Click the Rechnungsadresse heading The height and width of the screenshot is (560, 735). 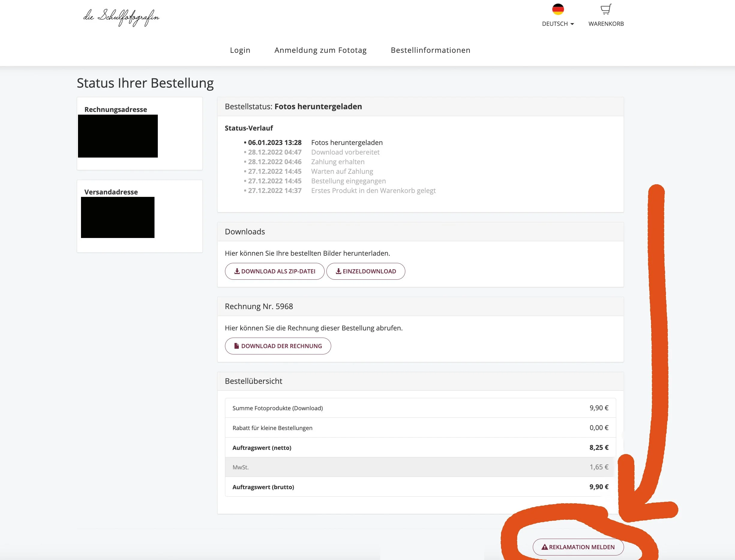pyautogui.click(x=115, y=109)
